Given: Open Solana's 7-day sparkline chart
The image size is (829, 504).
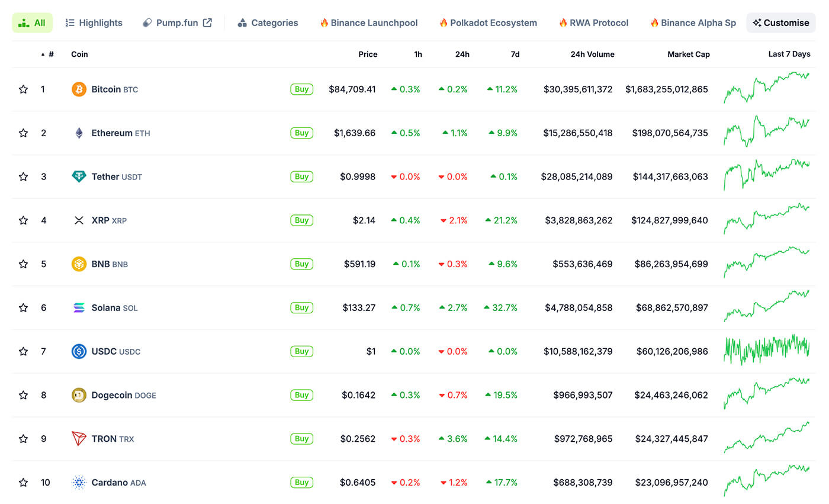Looking at the screenshot, I should [x=766, y=306].
